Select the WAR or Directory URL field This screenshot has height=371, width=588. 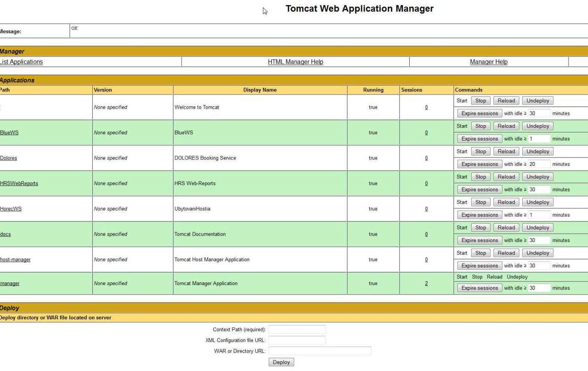320,351
